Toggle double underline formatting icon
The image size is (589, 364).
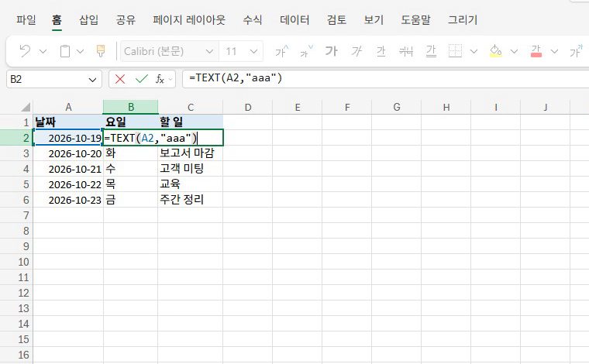[431, 51]
